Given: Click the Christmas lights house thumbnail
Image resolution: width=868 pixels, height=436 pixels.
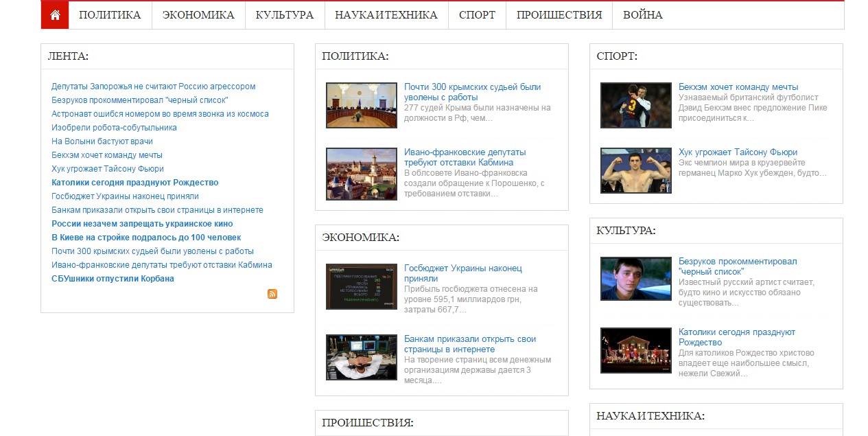Looking at the screenshot, I should coord(636,350).
